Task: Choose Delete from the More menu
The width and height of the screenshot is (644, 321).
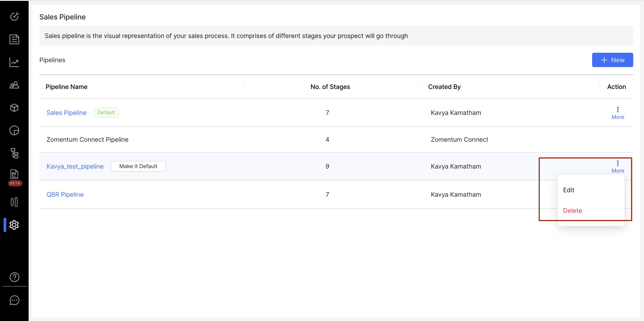Action: coord(572,211)
